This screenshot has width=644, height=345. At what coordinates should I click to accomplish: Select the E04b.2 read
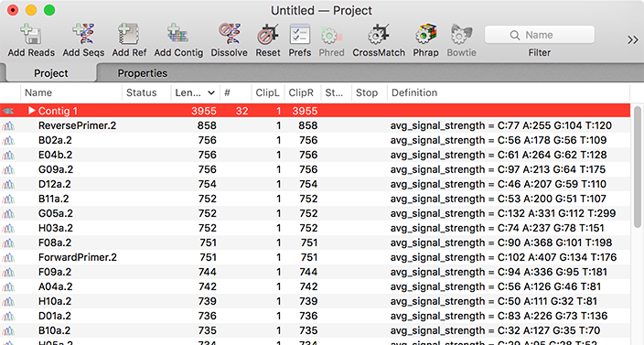[x=315, y=155]
